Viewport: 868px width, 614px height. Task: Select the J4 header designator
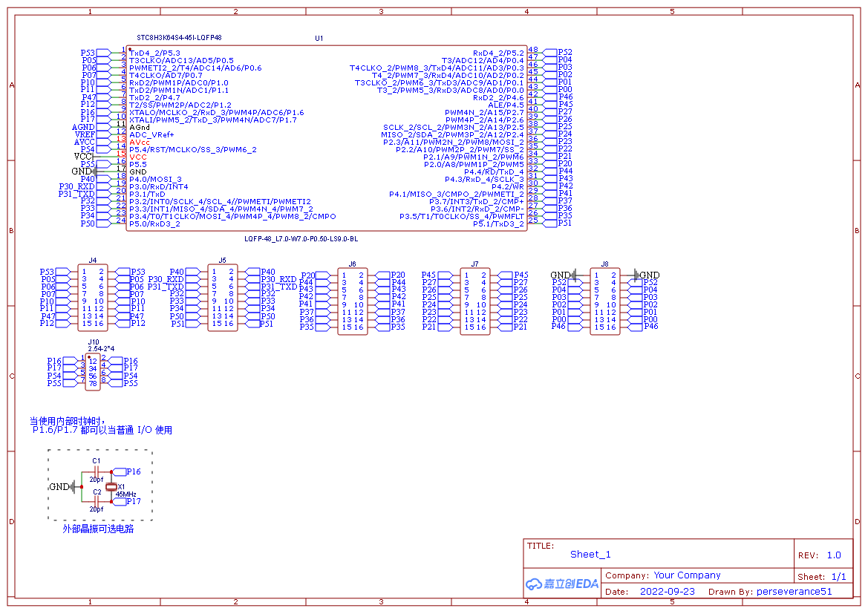tap(93, 260)
